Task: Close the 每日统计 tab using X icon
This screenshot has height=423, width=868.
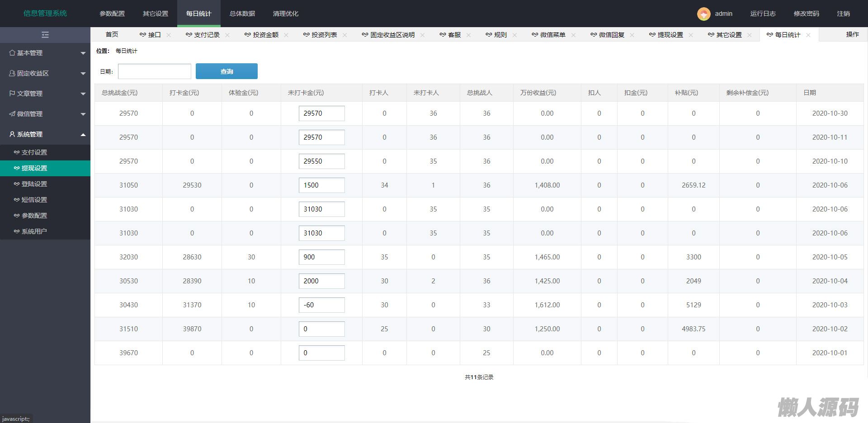Action: click(x=808, y=35)
